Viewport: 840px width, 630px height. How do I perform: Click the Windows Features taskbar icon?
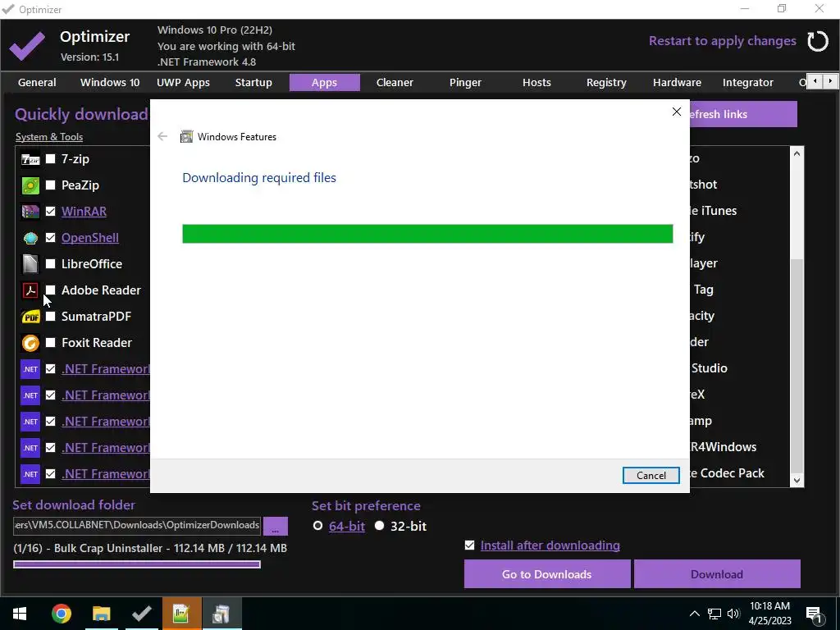tap(221, 614)
